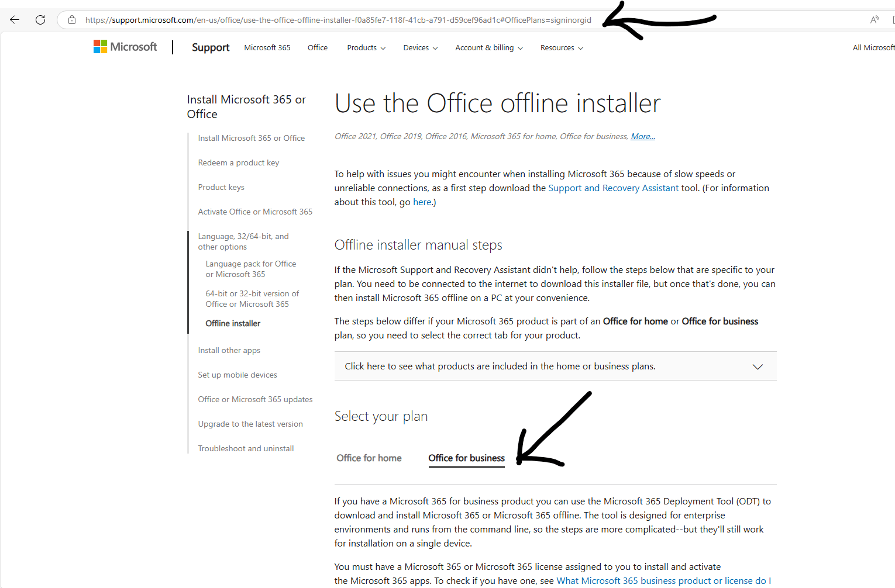Click the page refresh icon
This screenshot has height=588, width=895.
coord(40,19)
